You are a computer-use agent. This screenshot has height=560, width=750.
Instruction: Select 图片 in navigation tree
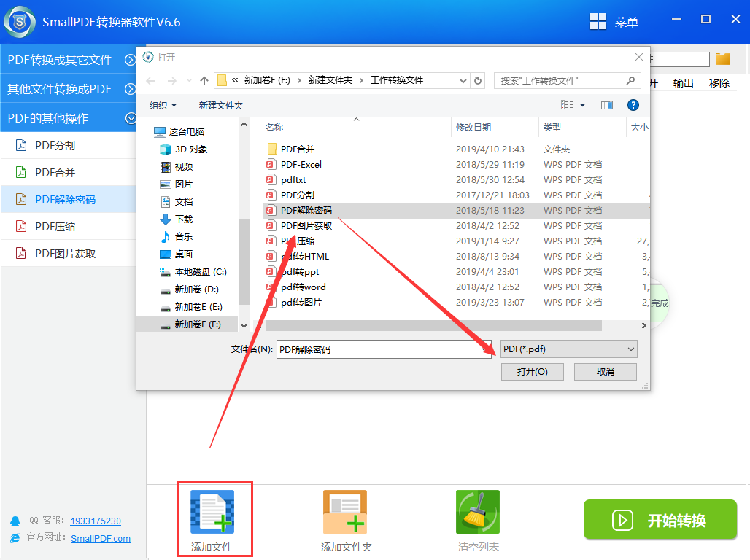pos(177,184)
